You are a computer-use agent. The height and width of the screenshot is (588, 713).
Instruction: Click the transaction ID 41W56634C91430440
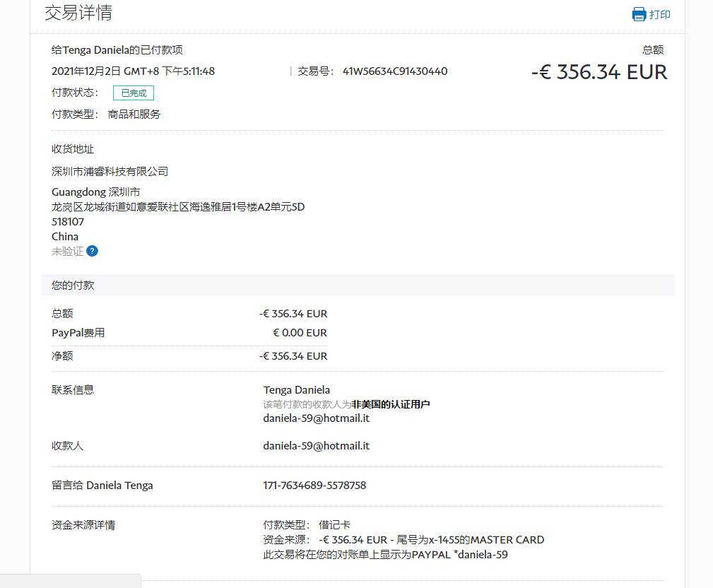[394, 71]
